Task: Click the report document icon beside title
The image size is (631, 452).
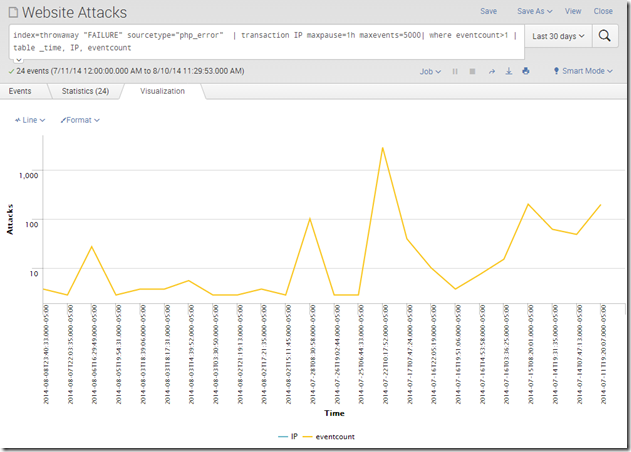Action: [11, 12]
